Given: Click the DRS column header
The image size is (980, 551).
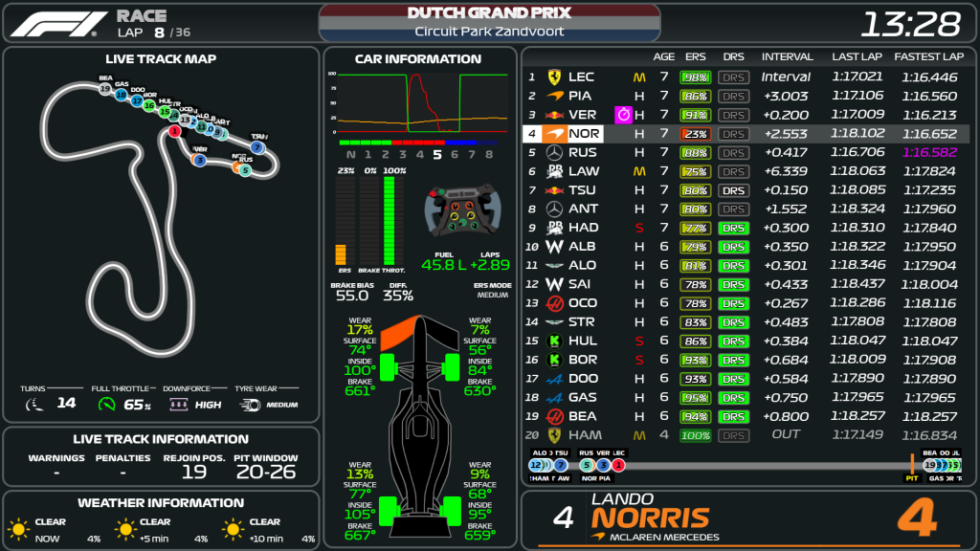Looking at the screenshot, I should click(x=733, y=56).
